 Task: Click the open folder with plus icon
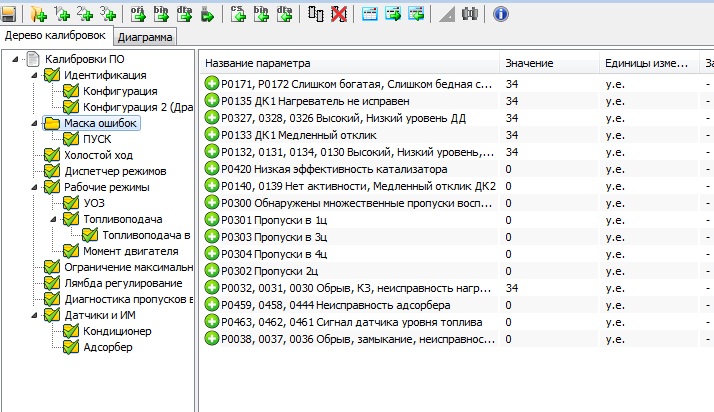(38, 14)
